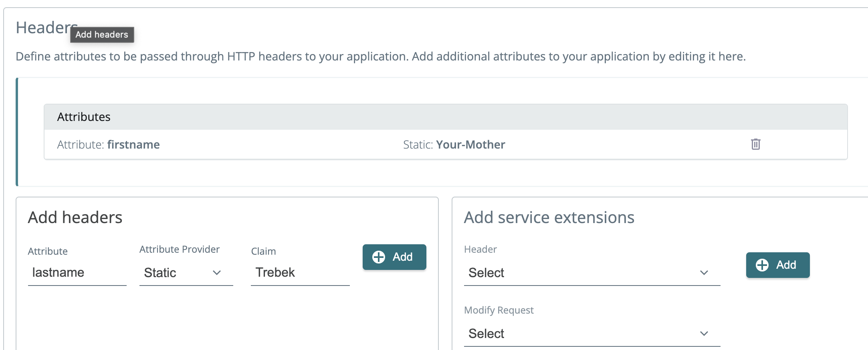The width and height of the screenshot is (868, 350).
Task: Click the Attributes table header
Action: tap(446, 117)
